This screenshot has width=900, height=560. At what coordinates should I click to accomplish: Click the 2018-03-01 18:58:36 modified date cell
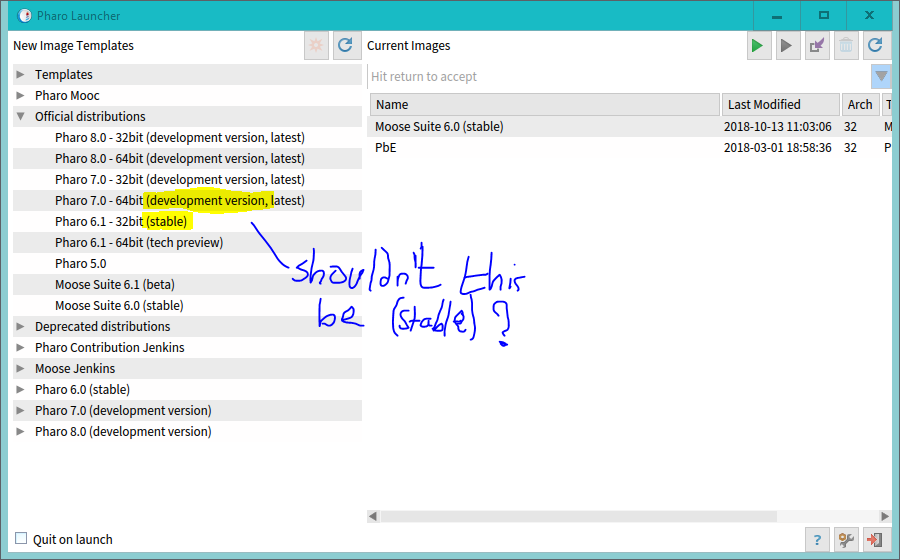click(777, 148)
